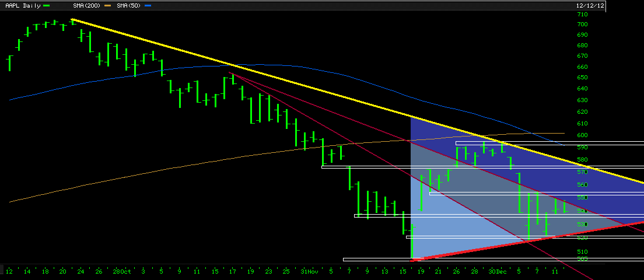Click the 550 price axis label
This screenshot has height=280, width=644.
tap(582, 198)
